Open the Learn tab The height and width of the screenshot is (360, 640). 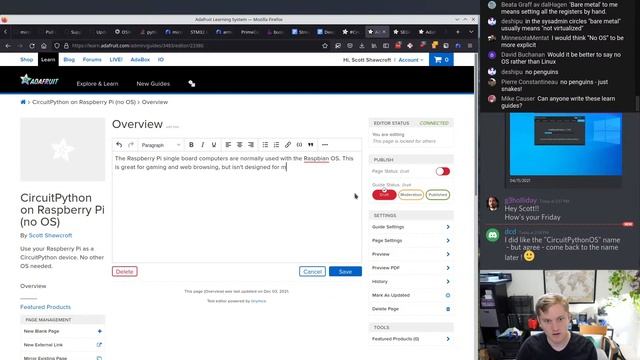point(48,60)
